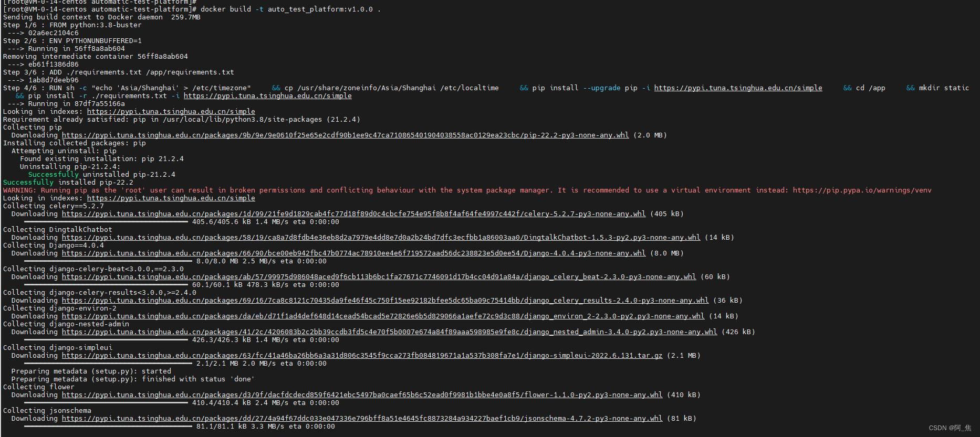This screenshot has height=437, width=980.
Task: Open the django-simpleui-2022.6.131 tar.gz link
Action: pos(362,356)
